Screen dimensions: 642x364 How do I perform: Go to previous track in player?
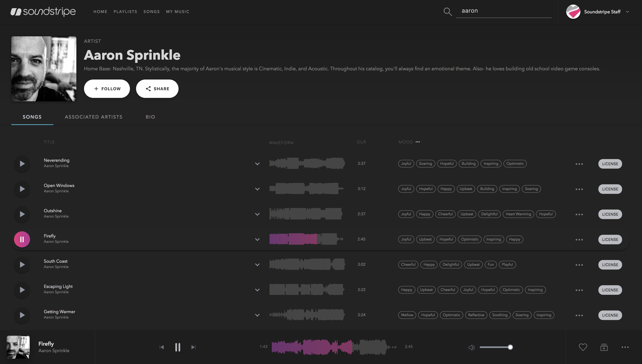162,347
